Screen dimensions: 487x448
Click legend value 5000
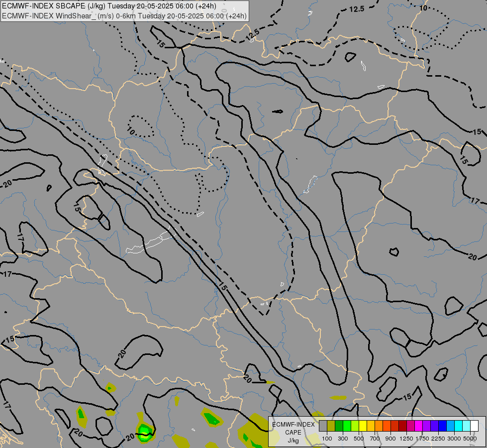470,439
